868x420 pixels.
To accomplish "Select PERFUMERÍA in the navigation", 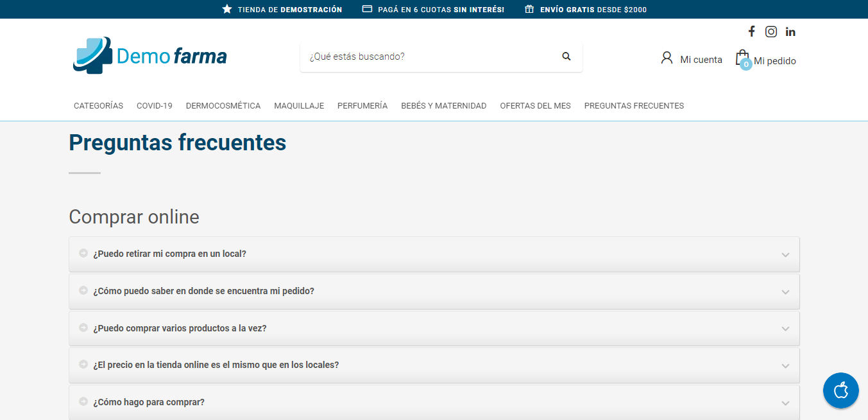I will pos(362,106).
